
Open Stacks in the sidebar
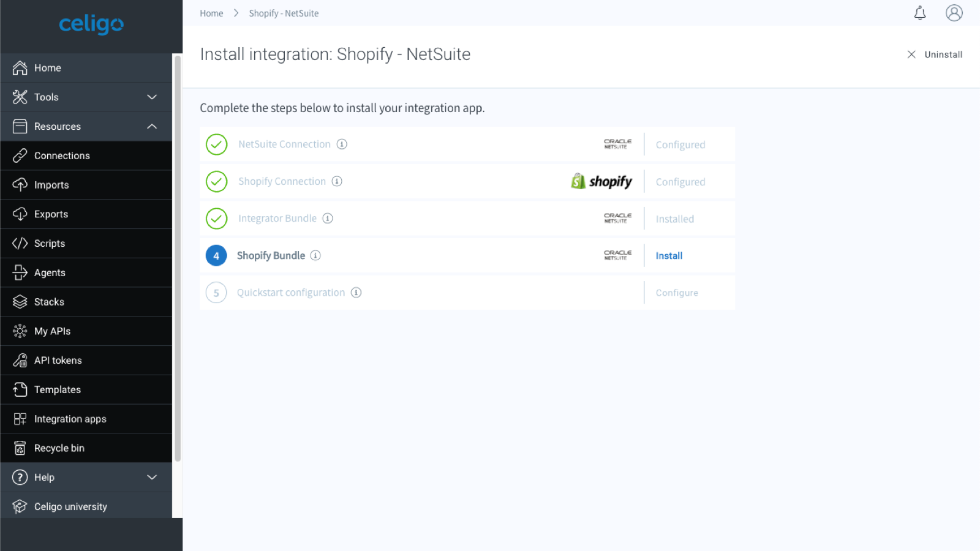point(86,302)
